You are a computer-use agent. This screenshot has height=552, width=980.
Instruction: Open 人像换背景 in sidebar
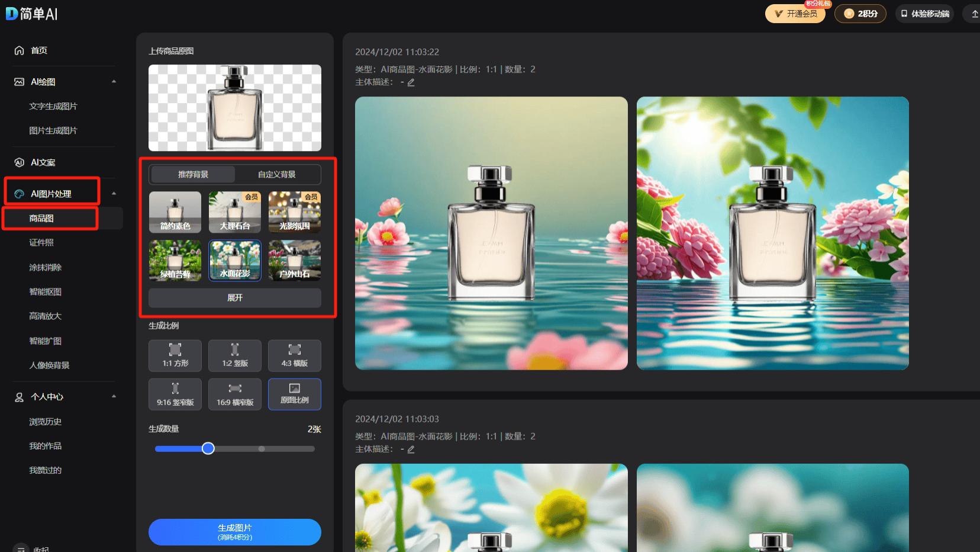pos(50,365)
